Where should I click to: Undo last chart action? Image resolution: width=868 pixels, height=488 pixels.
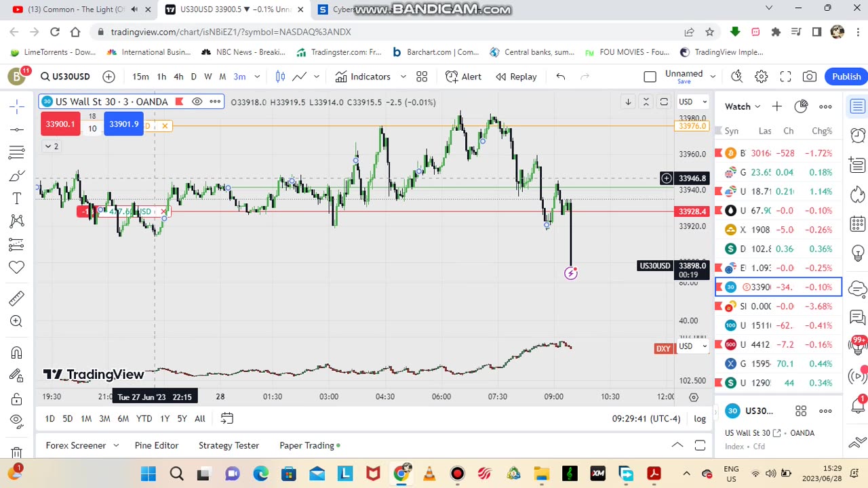[x=561, y=77]
